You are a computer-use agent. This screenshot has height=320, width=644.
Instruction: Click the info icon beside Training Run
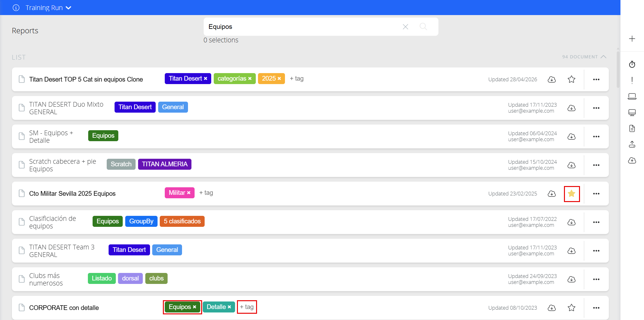click(x=16, y=8)
